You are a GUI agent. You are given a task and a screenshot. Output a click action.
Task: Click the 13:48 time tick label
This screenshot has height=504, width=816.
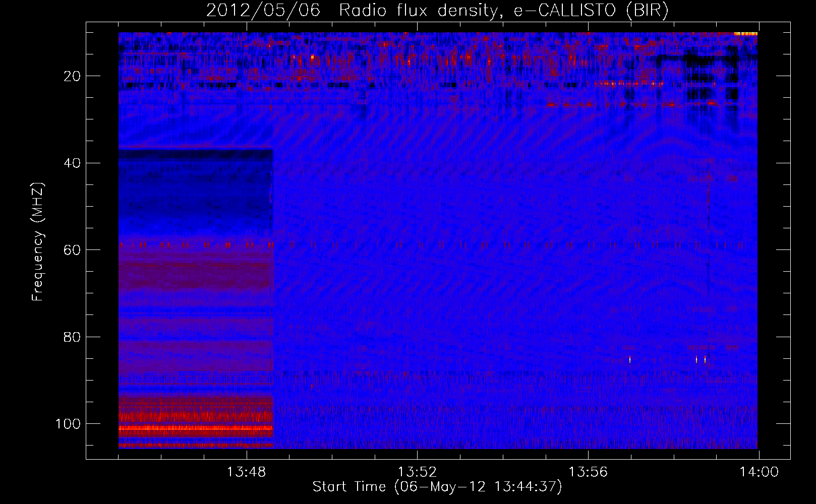247,472
